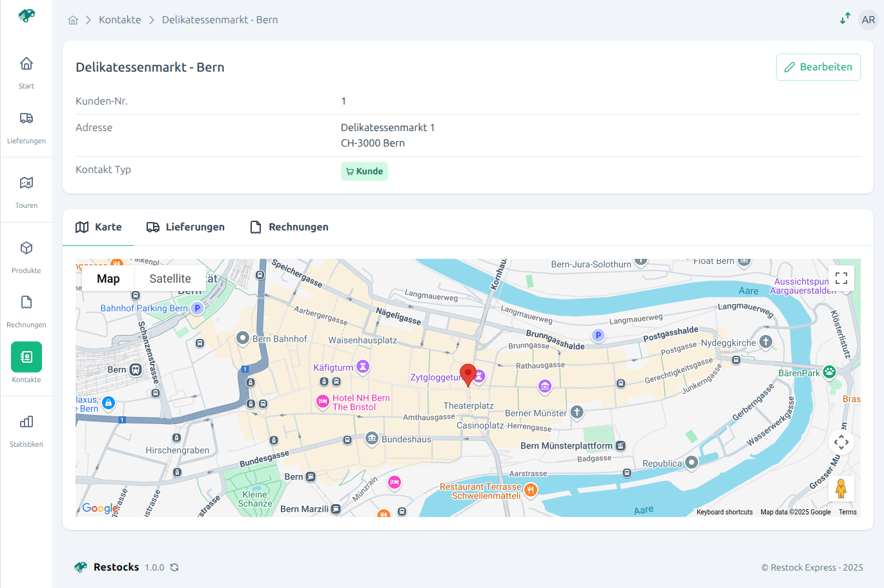The width and height of the screenshot is (884, 588).
Task: Click the Bern Bahnhof map marker
Action: [243, 338]
